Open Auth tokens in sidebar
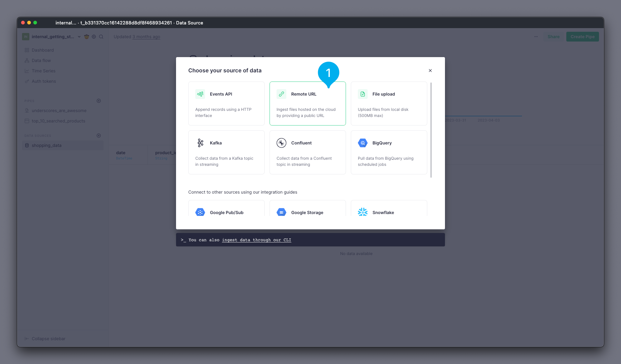621x364 pixels. (63, 81)
